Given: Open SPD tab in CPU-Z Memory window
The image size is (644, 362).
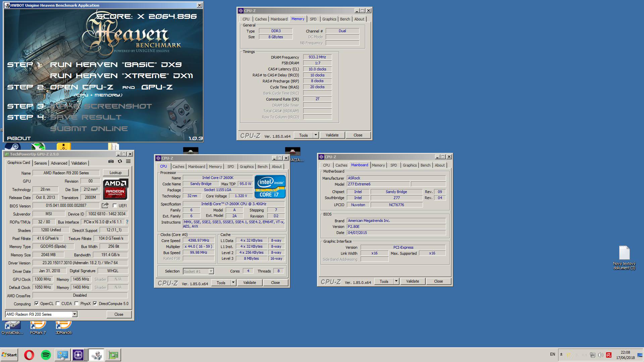Looking at the screenshot, I should (313, 19).
